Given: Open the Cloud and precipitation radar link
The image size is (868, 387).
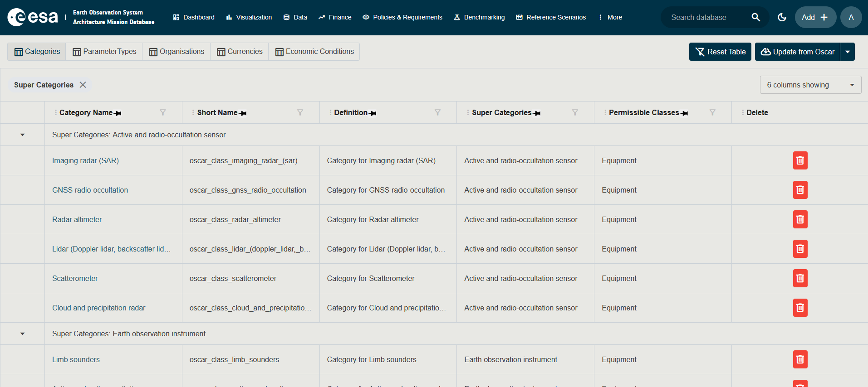Looking at the screenshot, I should coord(98,308).
